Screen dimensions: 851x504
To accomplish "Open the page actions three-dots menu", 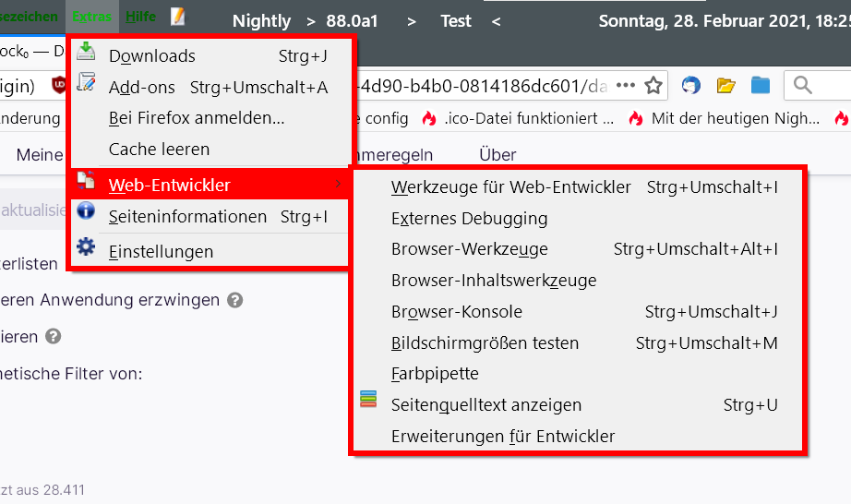I will pos(626,86).
